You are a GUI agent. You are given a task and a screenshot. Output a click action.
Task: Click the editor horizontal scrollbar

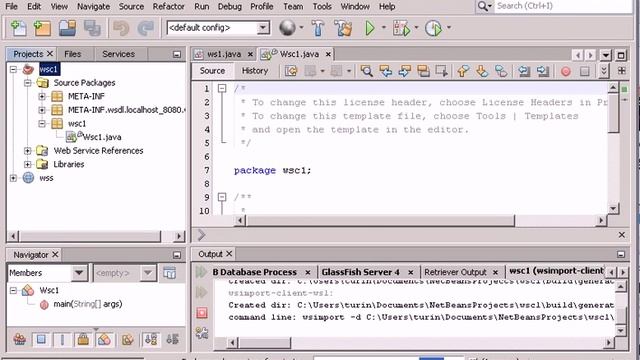(380, 221)
